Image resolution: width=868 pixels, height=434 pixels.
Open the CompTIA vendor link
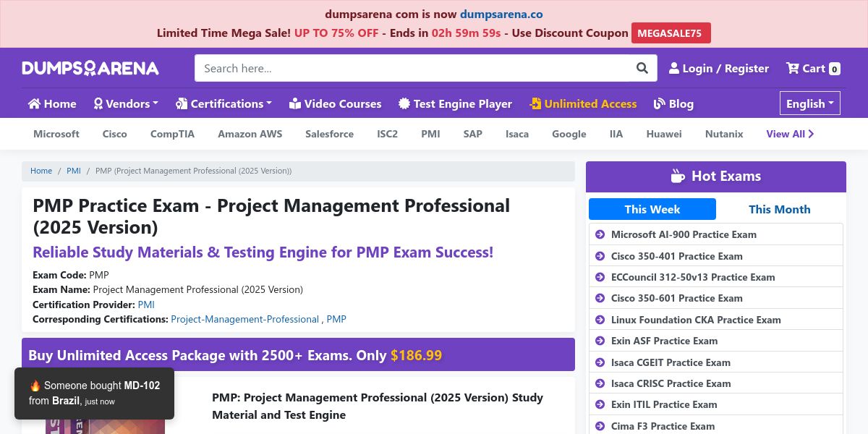pyautogui.click(x=172, y=134)
